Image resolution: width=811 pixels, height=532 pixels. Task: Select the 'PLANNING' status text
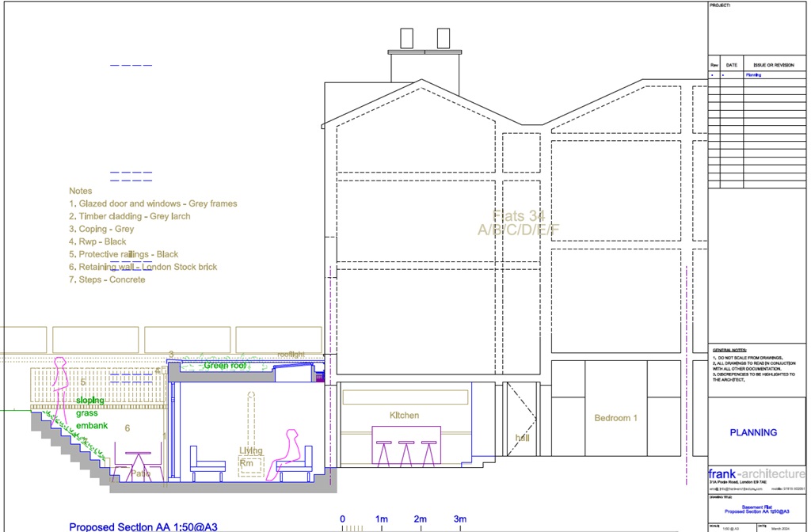pos(752,432)
